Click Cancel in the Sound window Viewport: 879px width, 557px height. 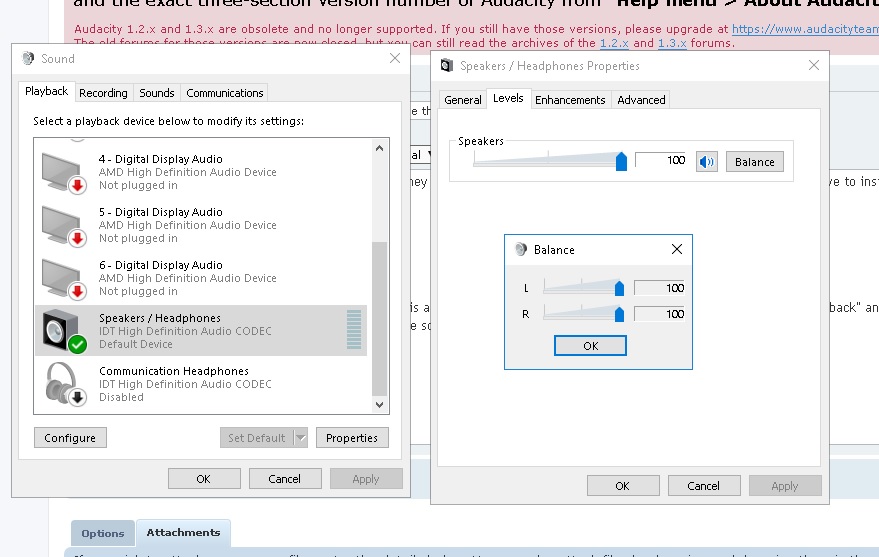pyautogui.click(x=284, y=479)
